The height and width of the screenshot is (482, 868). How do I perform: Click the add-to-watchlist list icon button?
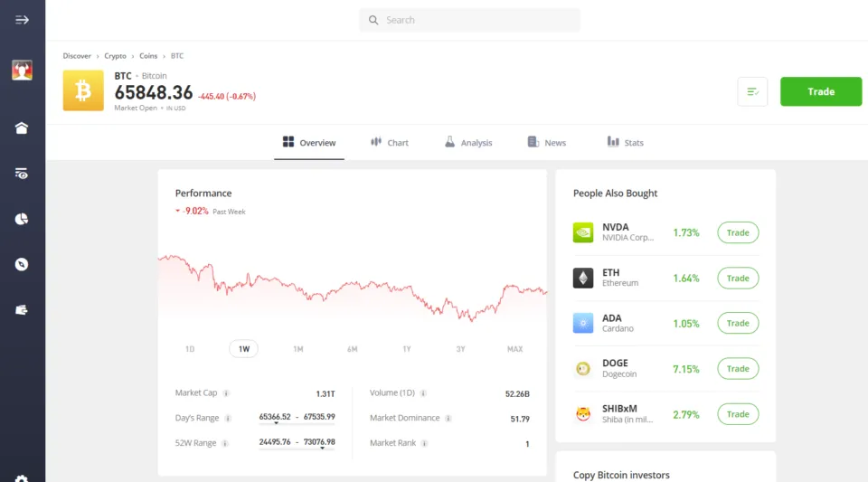(752, 91)
